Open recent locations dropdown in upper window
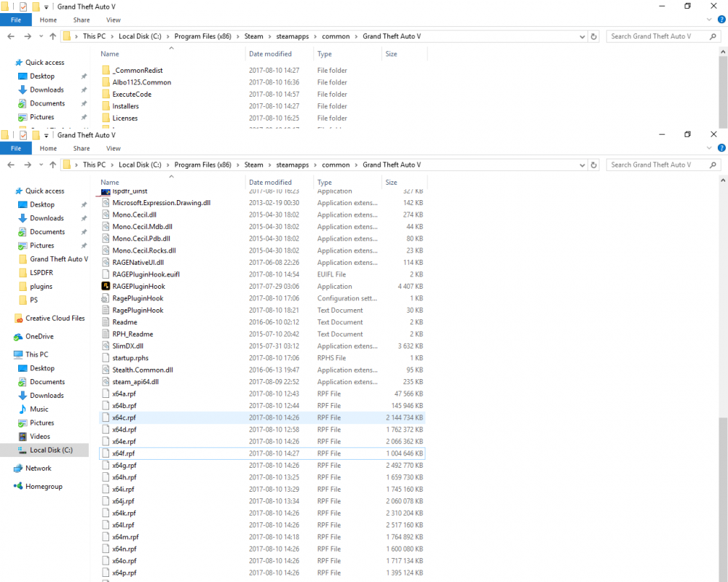Viewport: 728px width, 582px height. pos(41,36)
